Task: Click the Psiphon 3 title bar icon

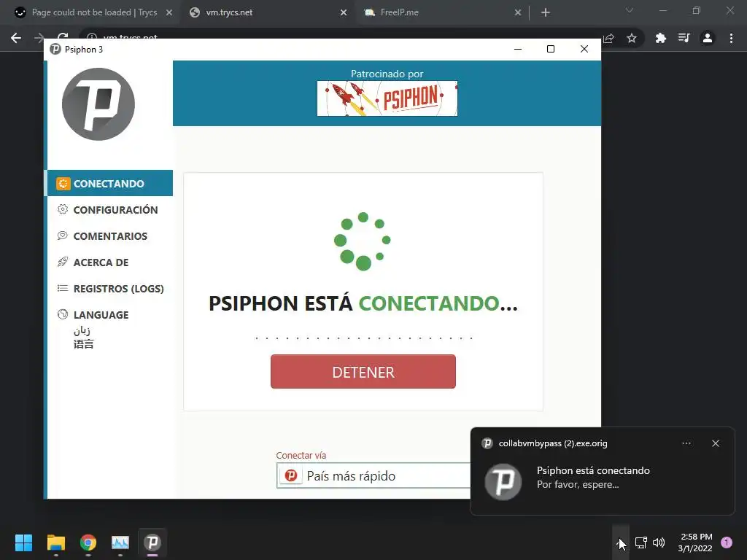Action: 55,49
